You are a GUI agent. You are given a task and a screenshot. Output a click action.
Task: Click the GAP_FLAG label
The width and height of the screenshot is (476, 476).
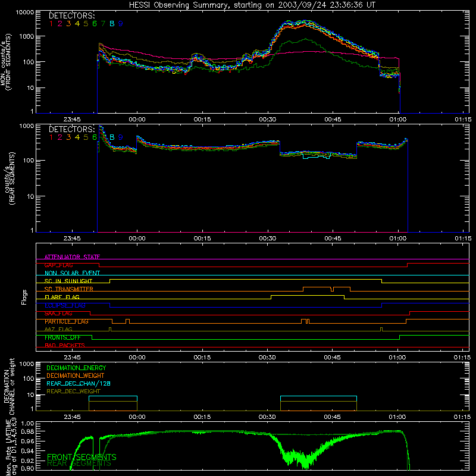coord(58,265)
